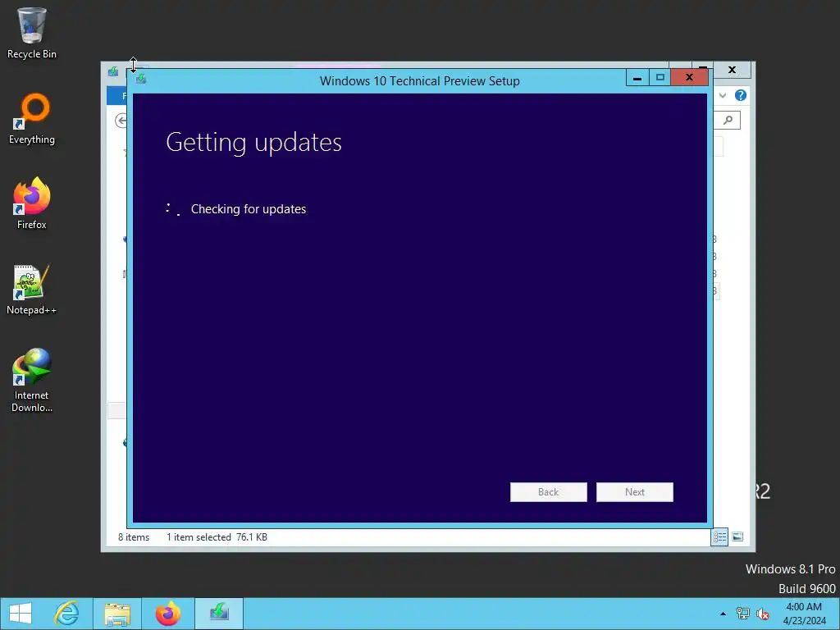Click the muted volume tray icon
Screen dimensions: 840x630
tap(762, 614)
